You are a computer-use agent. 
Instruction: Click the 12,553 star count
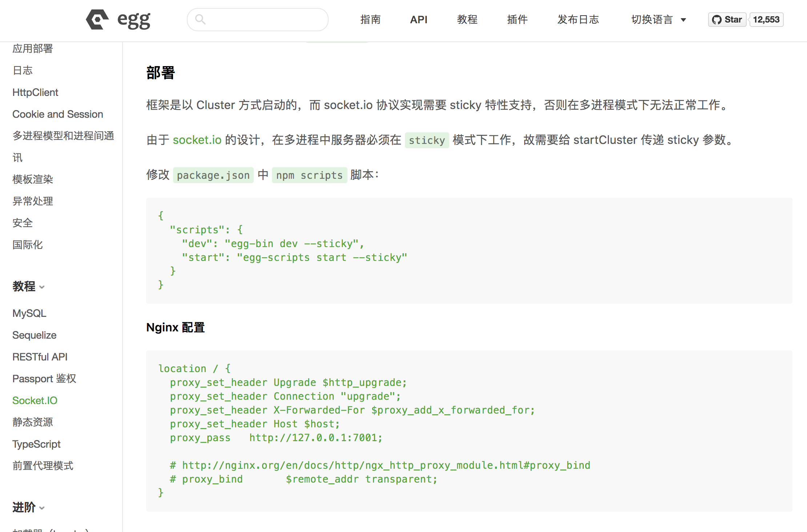tap(766, 20)
